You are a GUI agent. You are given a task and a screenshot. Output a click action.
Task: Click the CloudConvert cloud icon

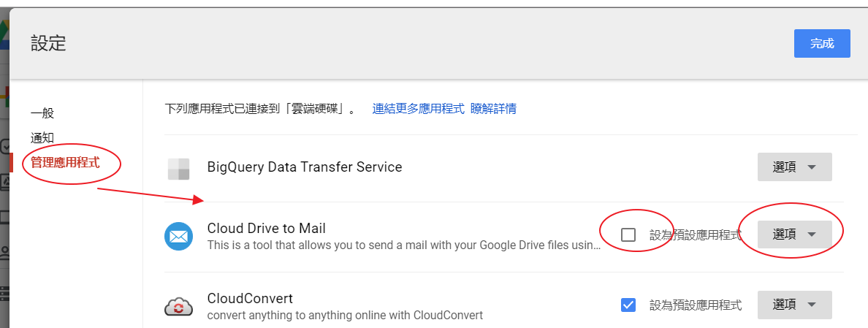(178, 307)
